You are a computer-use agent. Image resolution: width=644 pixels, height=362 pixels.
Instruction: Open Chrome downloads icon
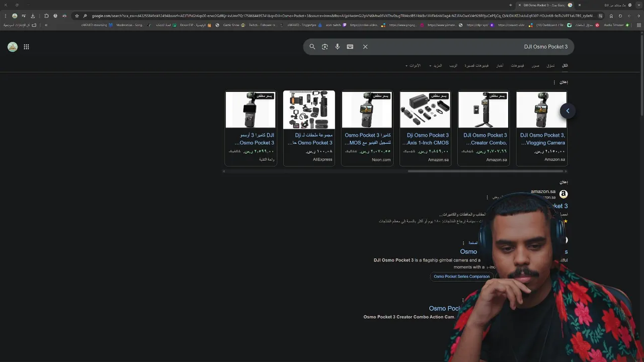(33, 16)
